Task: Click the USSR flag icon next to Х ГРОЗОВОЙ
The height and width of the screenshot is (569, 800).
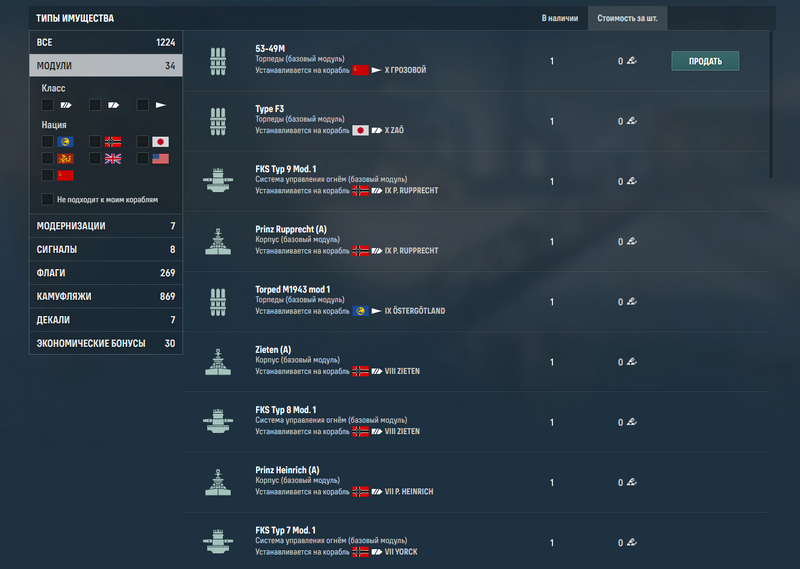Action: (360, 70)
